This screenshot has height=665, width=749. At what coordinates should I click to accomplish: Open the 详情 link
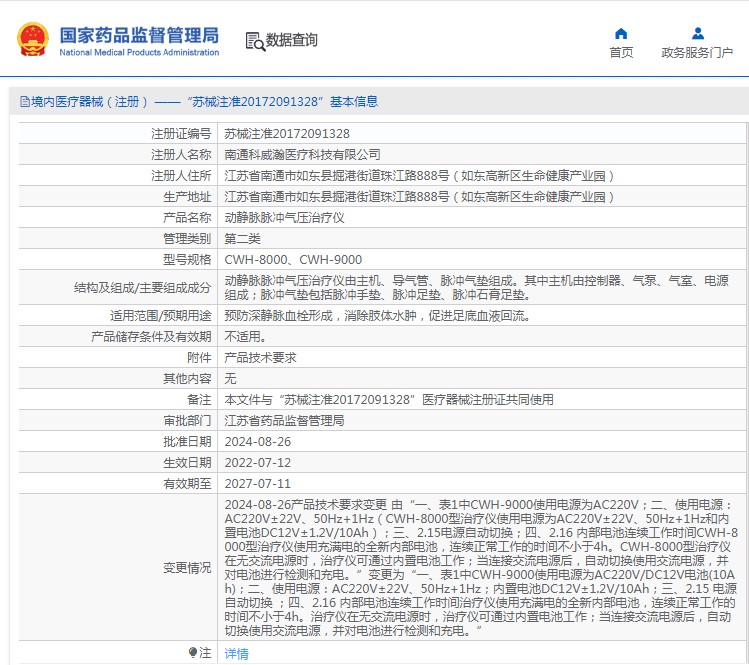click(236, 653)
